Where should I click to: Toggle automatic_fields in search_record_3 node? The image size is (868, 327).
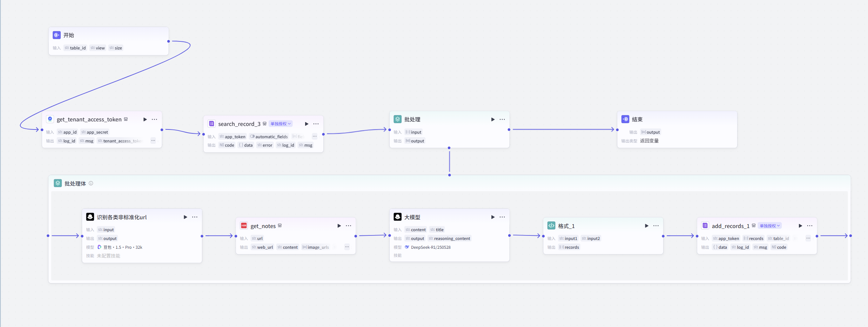(x=252, y=136)
